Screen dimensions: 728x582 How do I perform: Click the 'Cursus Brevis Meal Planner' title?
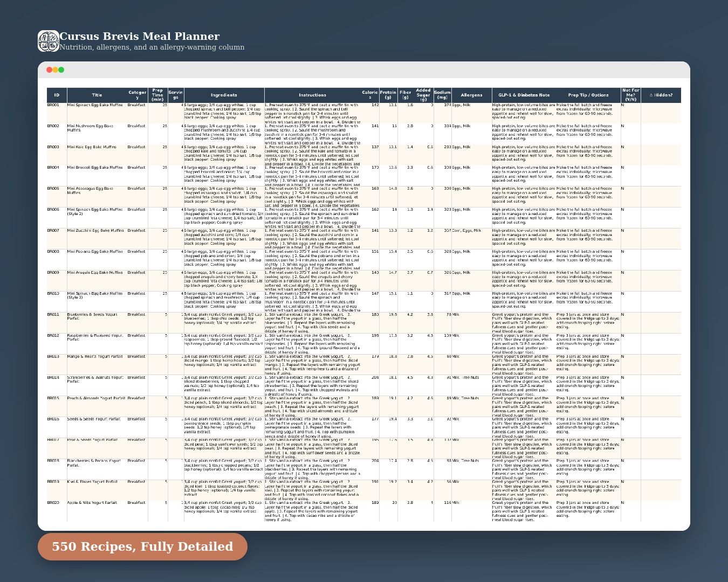tap(139, 36)
